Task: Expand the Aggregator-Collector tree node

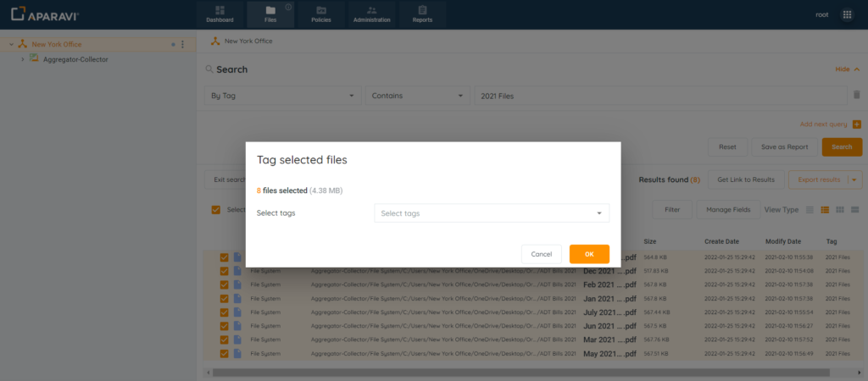Action: coord(22,59)
